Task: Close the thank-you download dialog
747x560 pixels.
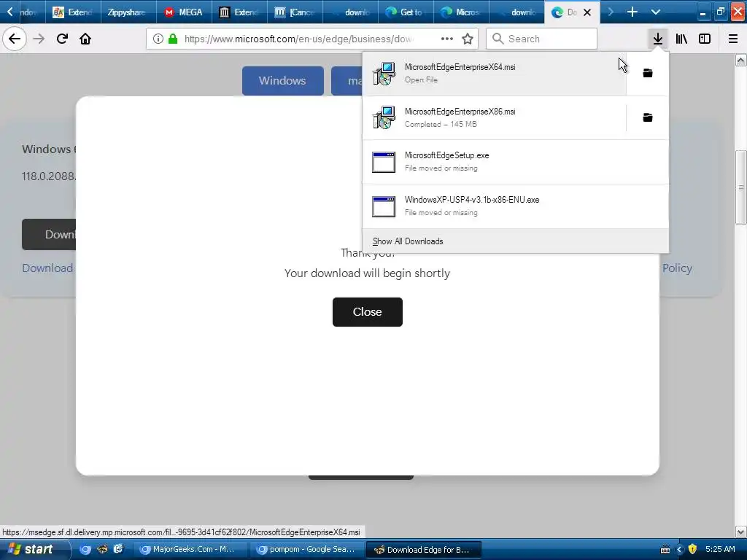Action: pos(368,312)
